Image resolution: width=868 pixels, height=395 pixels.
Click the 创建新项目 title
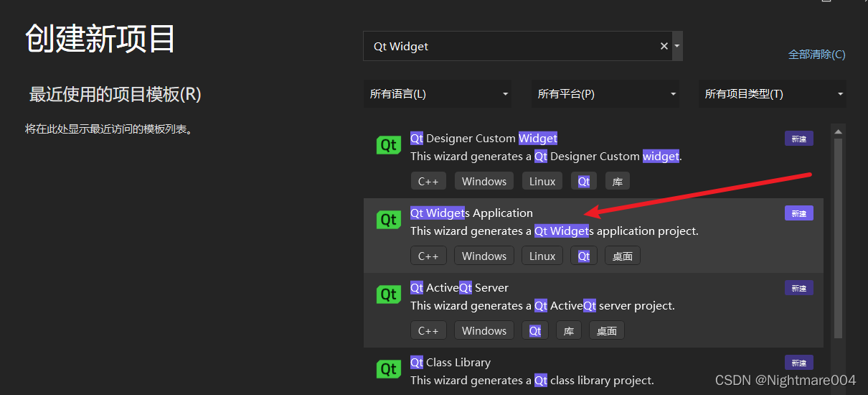(100, 38)
